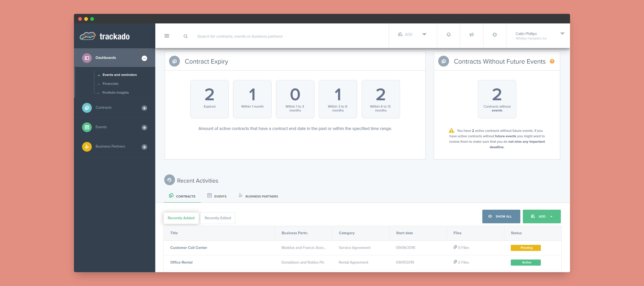The height and width of the screenshot is (286, 644).
Task: Select Recently Added toggle
Action: 181,218
